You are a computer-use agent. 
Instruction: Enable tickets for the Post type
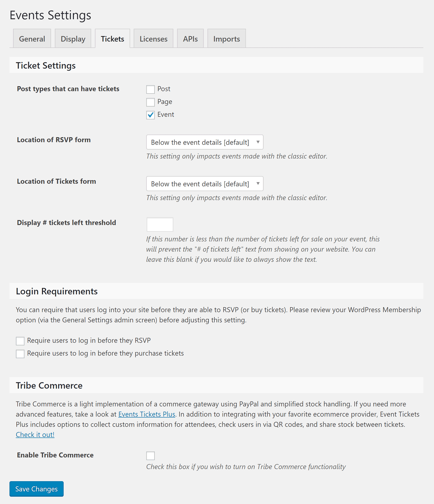[x=151, y=89]
